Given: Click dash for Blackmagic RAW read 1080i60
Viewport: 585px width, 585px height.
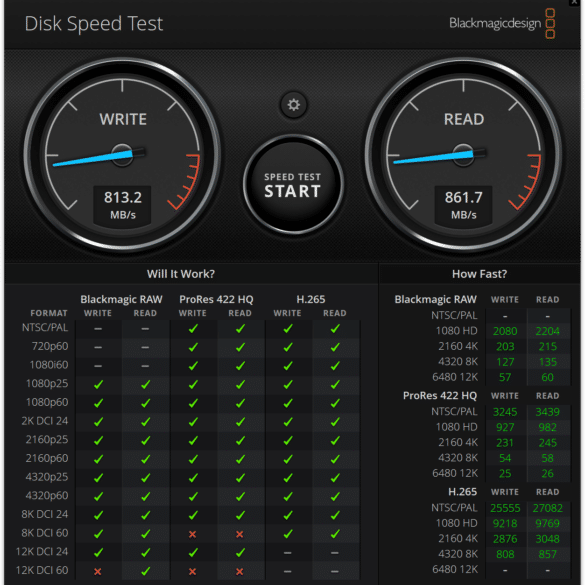Looking at the screenshot, I should 145,366.
